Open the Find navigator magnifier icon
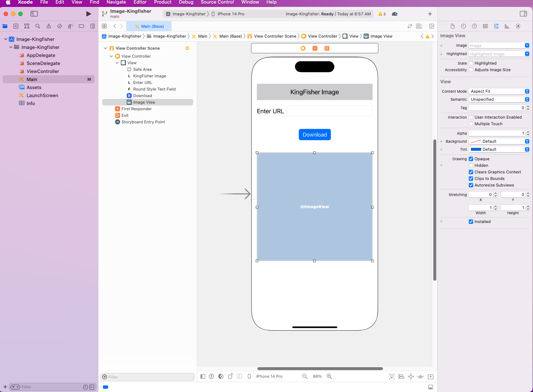The width and height of the screenshot is (533, 392). click(x=38, y=26)
